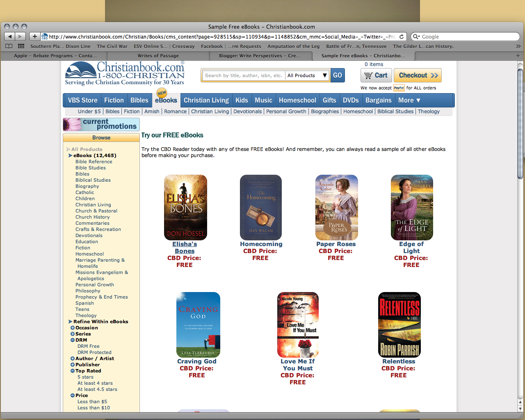
Task: Filter by DRM Free
Action: tap(89, 346)
